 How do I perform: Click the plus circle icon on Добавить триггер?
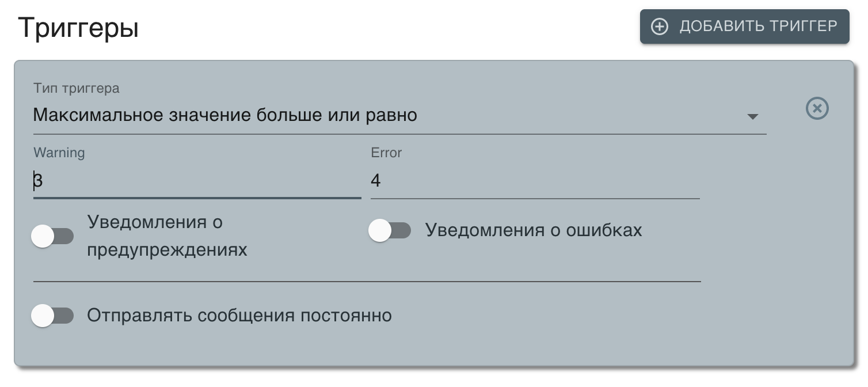[659, 26]
